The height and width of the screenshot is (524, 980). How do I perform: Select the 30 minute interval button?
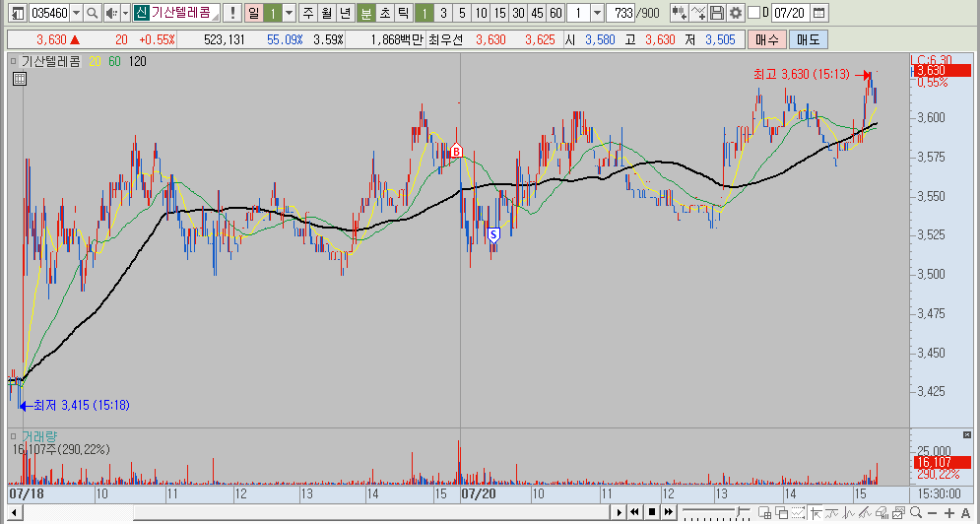pyautogui.click(x=518, y=13)
